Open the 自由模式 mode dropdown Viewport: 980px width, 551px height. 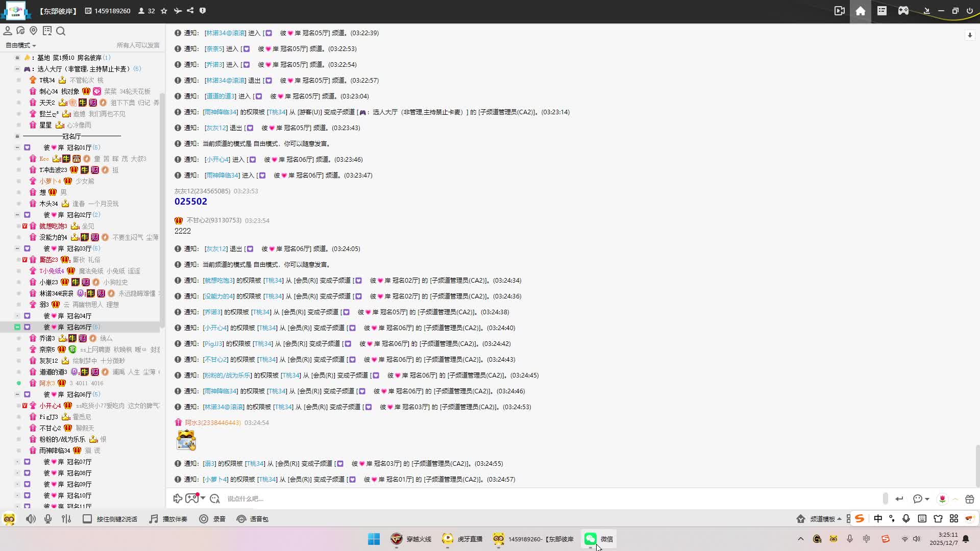20,45
